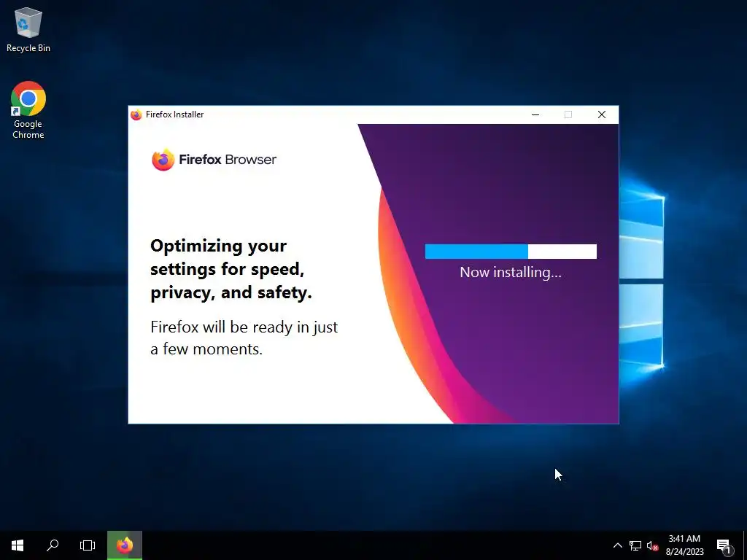747x560 pixels.
Task: Open Task View on the taskbar
Action: (x=88, y=545)
